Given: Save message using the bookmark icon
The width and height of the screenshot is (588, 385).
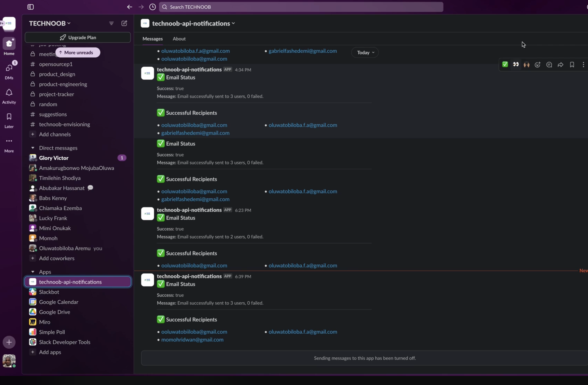Looking at the screenshot, I should coord(572,65).
